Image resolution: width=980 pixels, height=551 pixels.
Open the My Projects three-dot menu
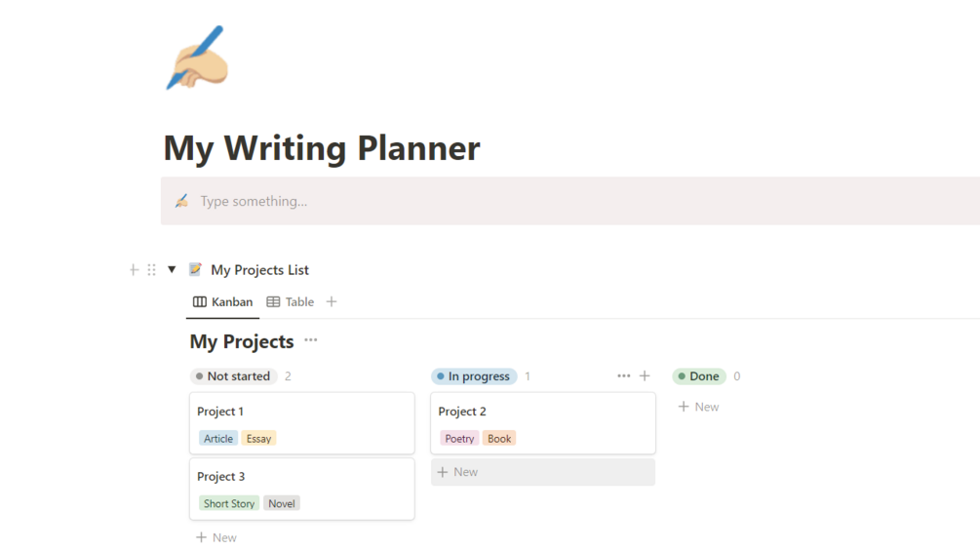(x=311, y=340)
